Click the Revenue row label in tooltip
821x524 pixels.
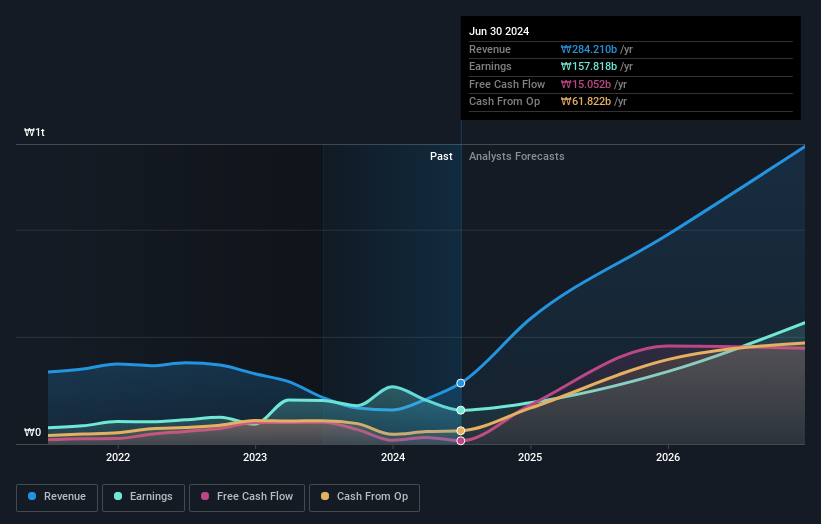click(x=490, y=49)
